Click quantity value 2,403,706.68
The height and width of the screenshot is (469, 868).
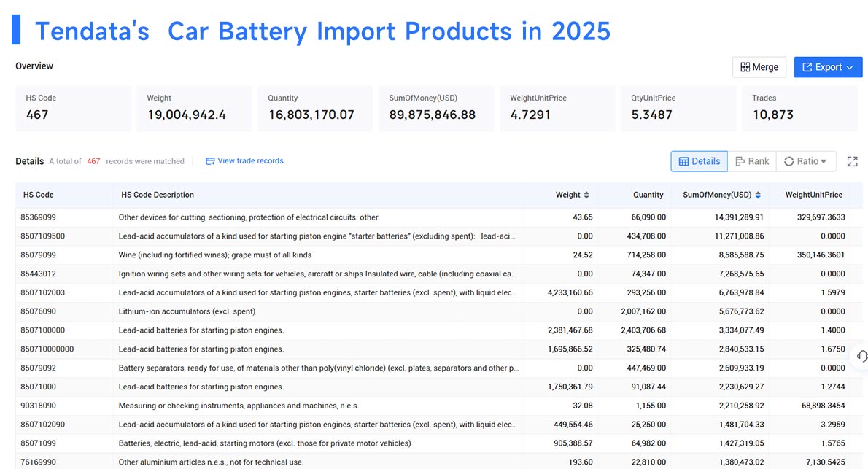643,330
